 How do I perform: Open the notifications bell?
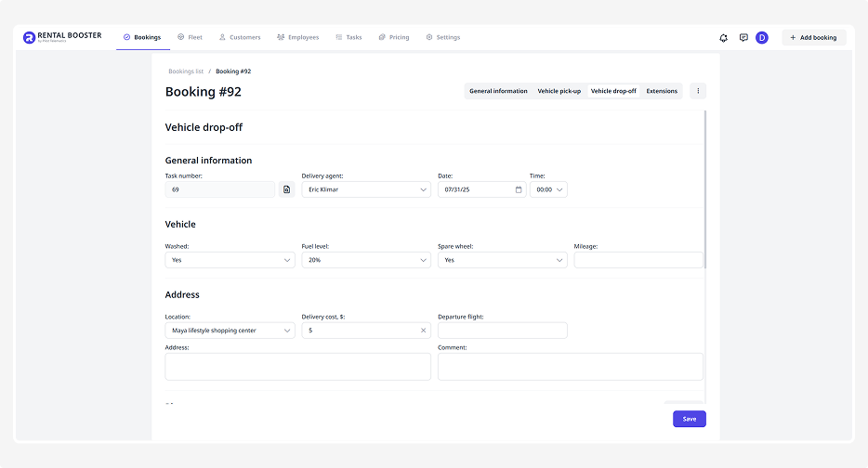point(723,38)
